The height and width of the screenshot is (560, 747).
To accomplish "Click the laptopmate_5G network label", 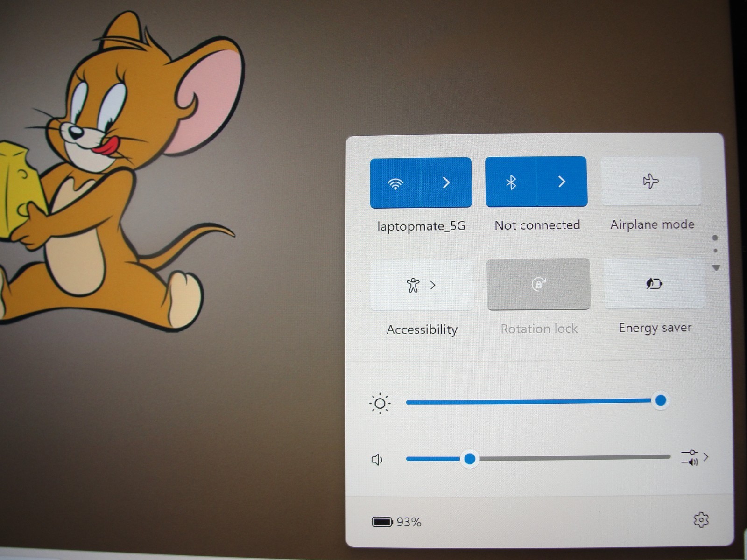I will 421,226.
